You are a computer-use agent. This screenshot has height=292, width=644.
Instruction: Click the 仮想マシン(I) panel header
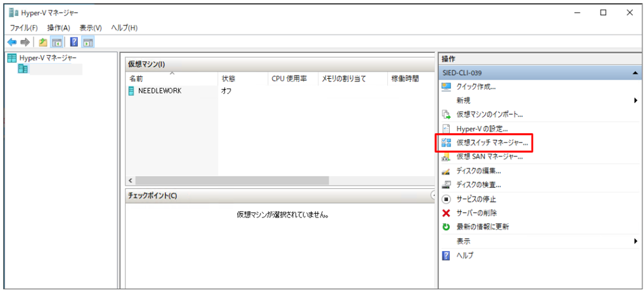tap(280, 64)
